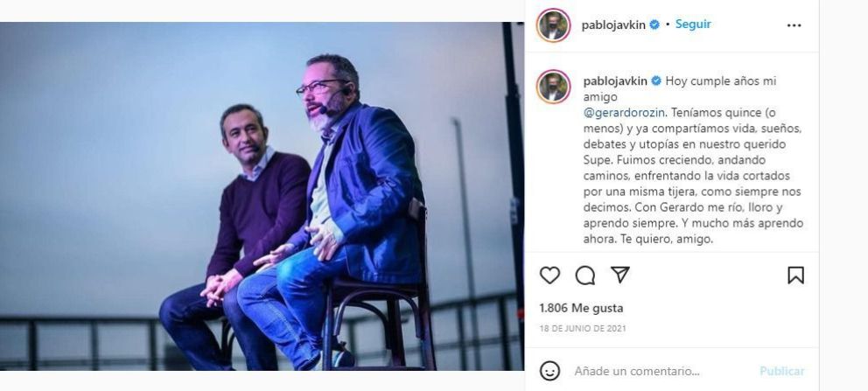The image size is (868, 391).
Task: Open the three-dot more options menu
Action: click(794, 25)
